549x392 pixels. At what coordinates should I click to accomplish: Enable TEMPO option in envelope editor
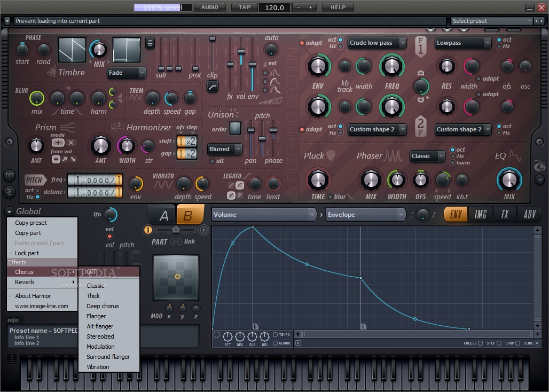(x=275, y=335)
